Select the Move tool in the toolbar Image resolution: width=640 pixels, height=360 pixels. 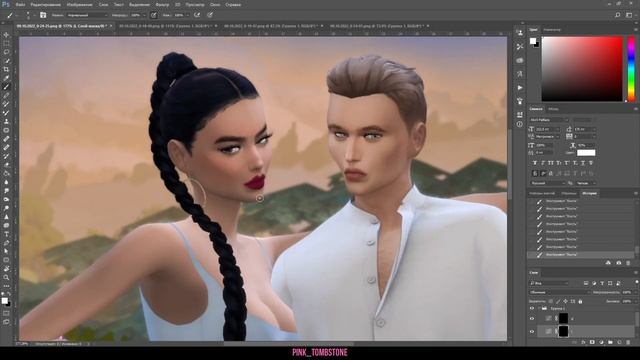tap(6, 35)
